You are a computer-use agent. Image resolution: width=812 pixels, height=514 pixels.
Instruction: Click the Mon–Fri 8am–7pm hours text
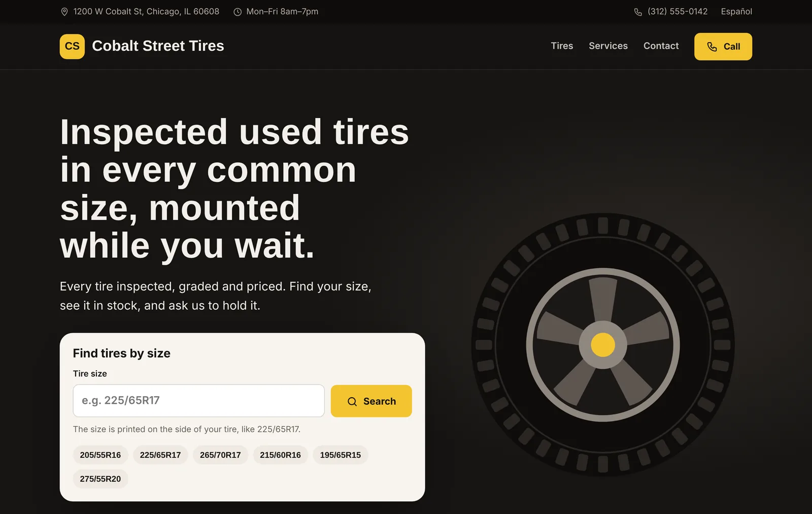click(282, 11)
